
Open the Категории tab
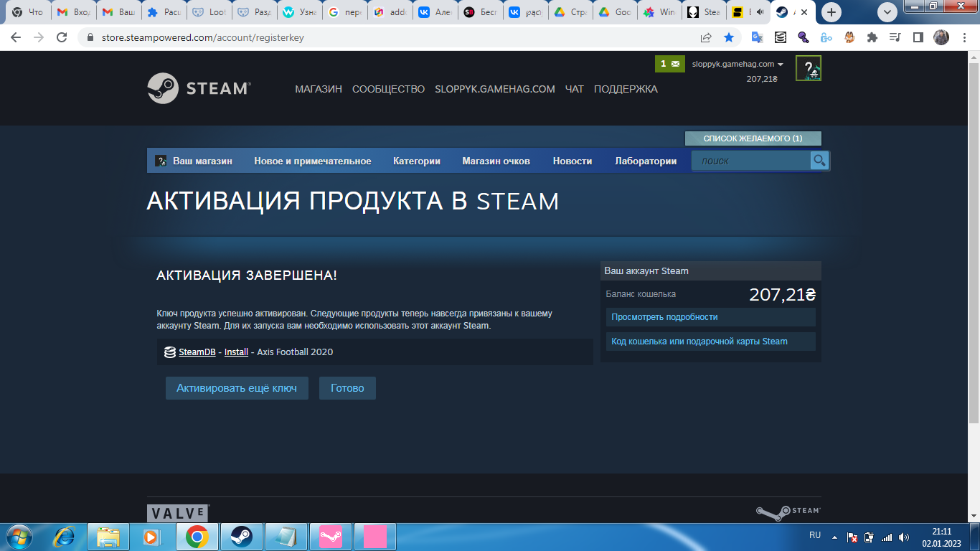click(417, 161)
